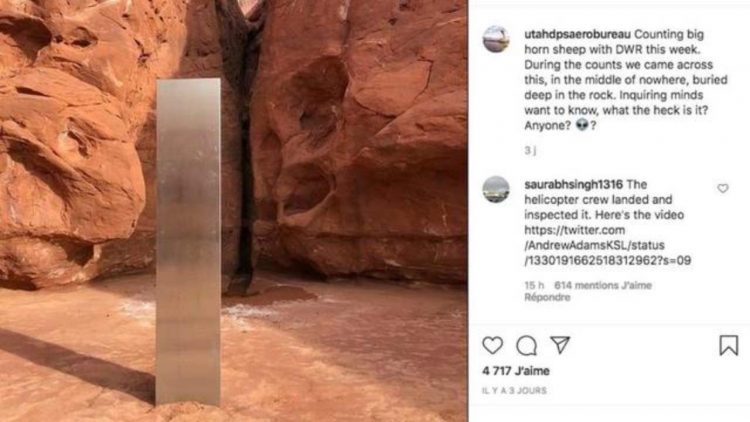Click Répondre under the comment
This screenshot has width=750, height=422.
coord(547,298)
